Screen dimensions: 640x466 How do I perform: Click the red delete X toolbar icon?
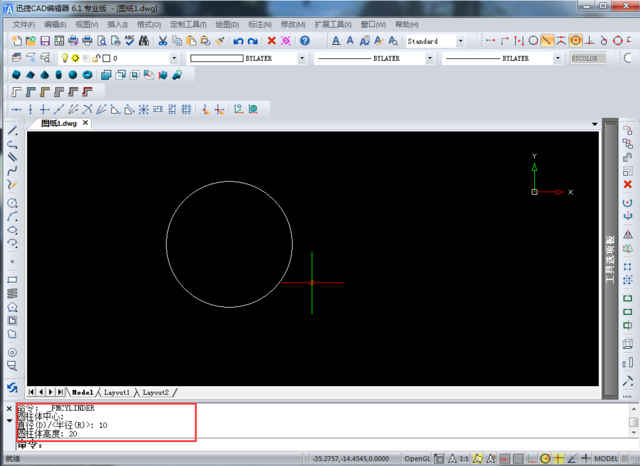(x=270, y=41)
